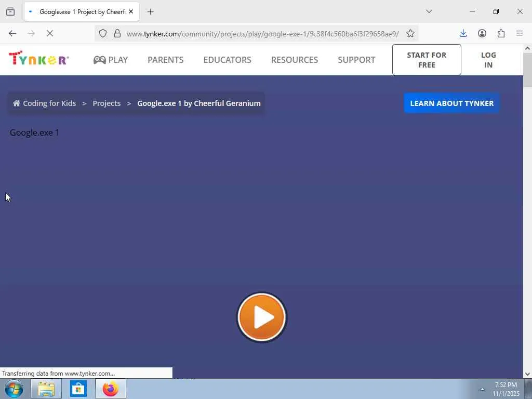532x399 pixels.
Task: Click the Firefox taskbar icon
Action: 111,389
